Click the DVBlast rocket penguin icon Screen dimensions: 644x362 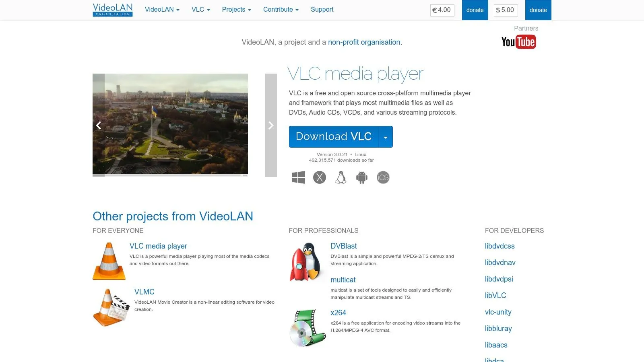click(307, 261)
